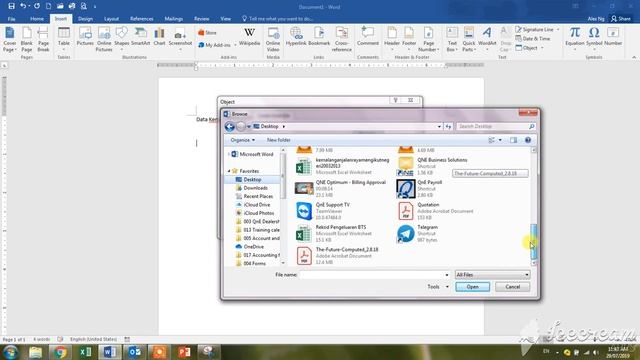
Task: Insert a Cross-reference
Action: click(x=342, y=39)
